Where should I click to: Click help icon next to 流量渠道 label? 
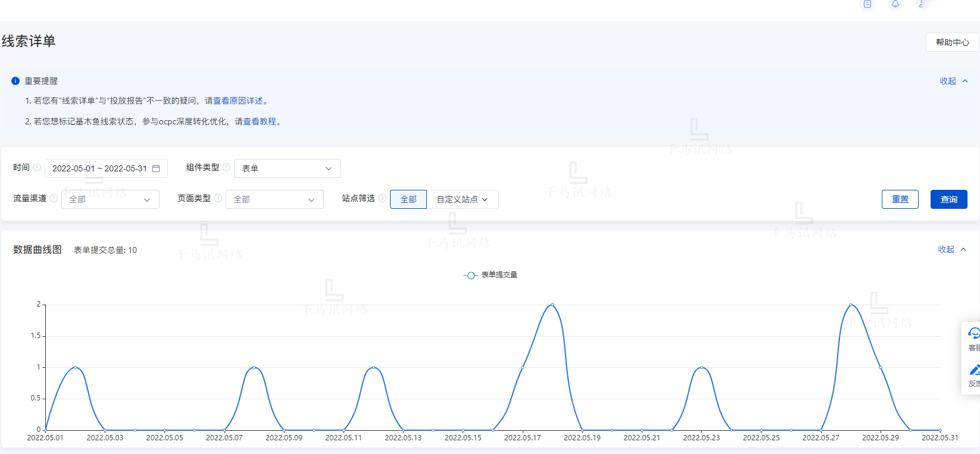[54, 198]
